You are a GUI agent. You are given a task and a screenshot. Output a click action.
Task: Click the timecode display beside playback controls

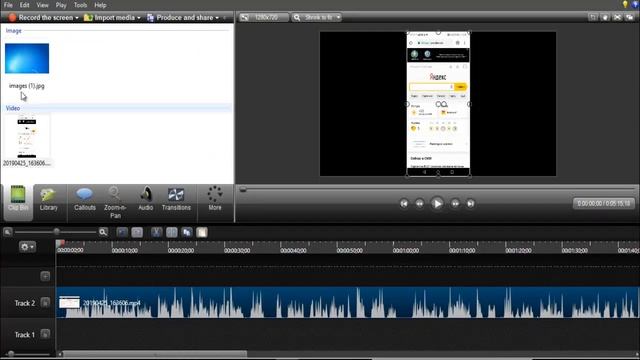[604, 203]
